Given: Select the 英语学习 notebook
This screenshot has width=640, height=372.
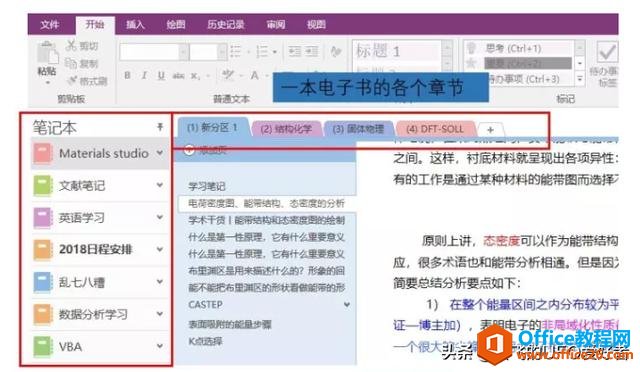Looking at the screenshot, I should (100, 218).
